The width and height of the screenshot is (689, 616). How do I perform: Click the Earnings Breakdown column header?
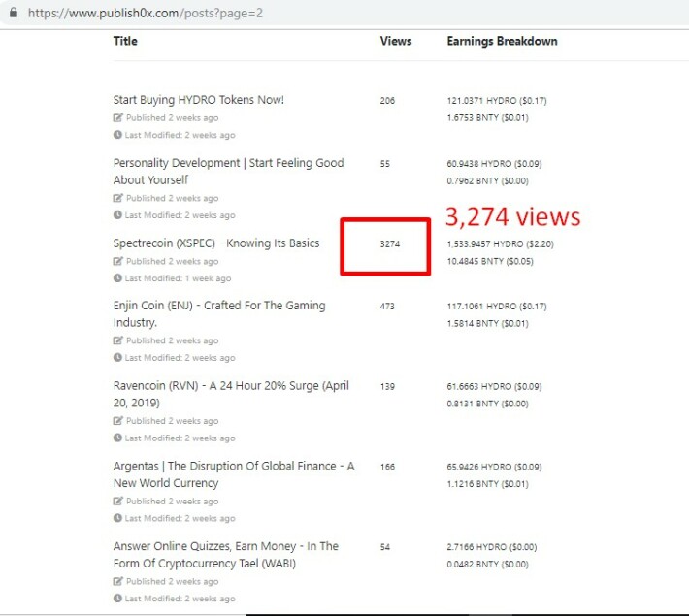click(x=503, y=41)
